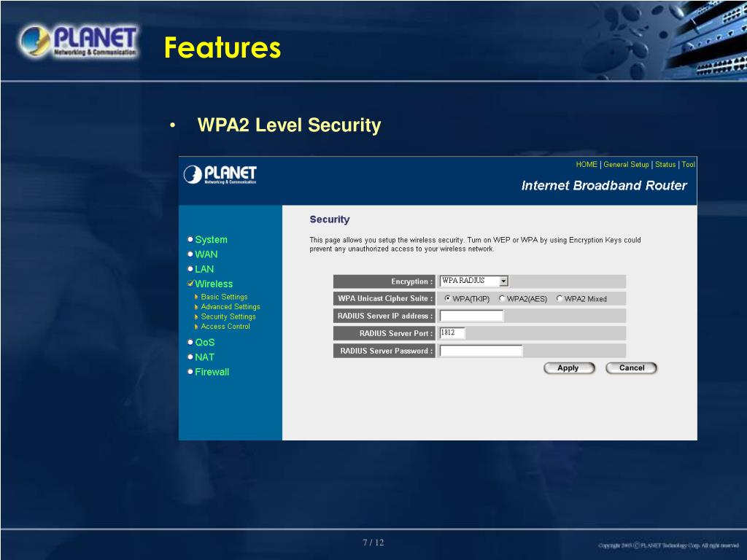
Task: Click the PLANET slide logo at top left
Action: 79,42
